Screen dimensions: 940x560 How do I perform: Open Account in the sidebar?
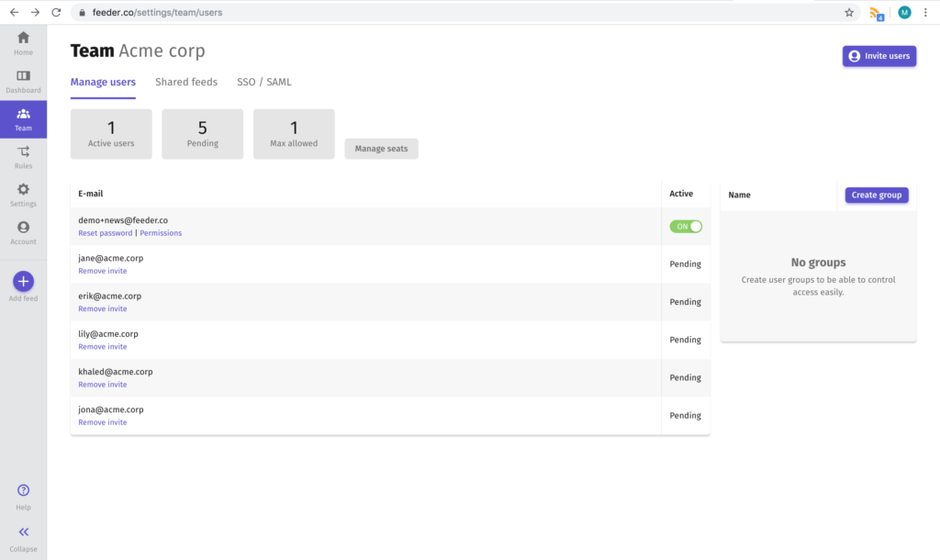click(23, 232)
